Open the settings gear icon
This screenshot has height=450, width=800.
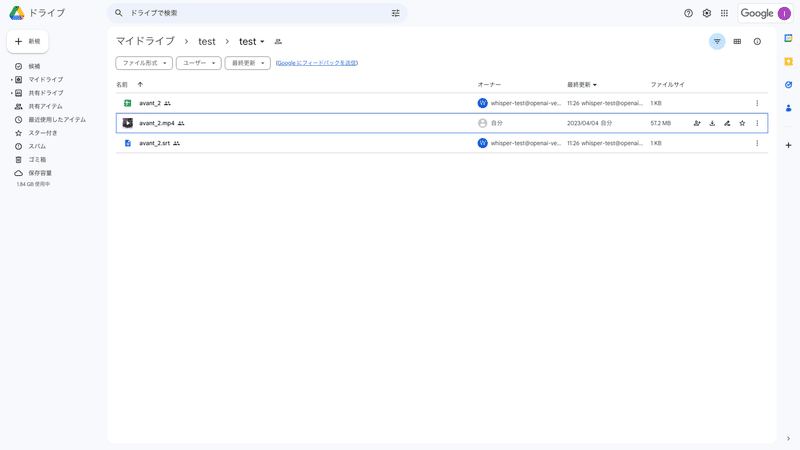coord(707,13)
